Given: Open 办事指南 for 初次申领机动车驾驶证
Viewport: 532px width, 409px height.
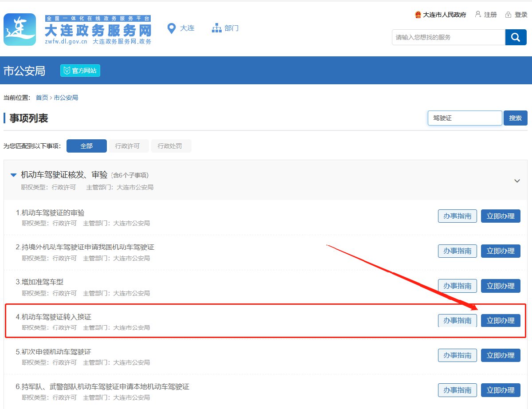Looking at the screenshot, I should (x=458, y=355).
